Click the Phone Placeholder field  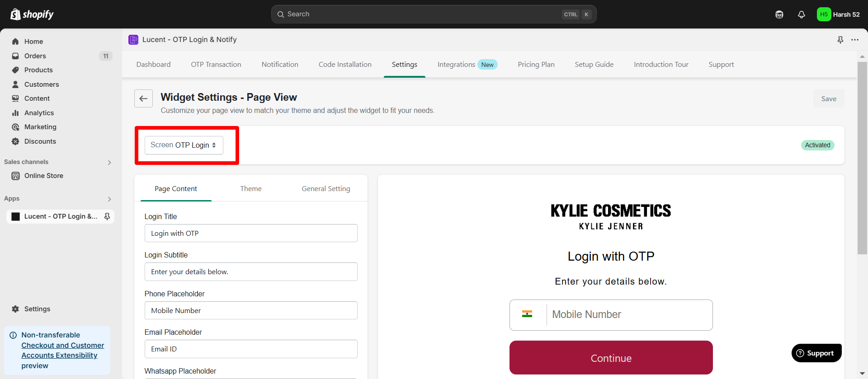pos(251,310)
